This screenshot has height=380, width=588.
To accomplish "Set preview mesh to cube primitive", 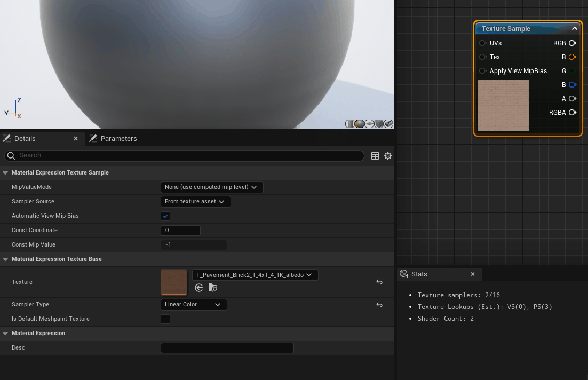I will point(379,124).
